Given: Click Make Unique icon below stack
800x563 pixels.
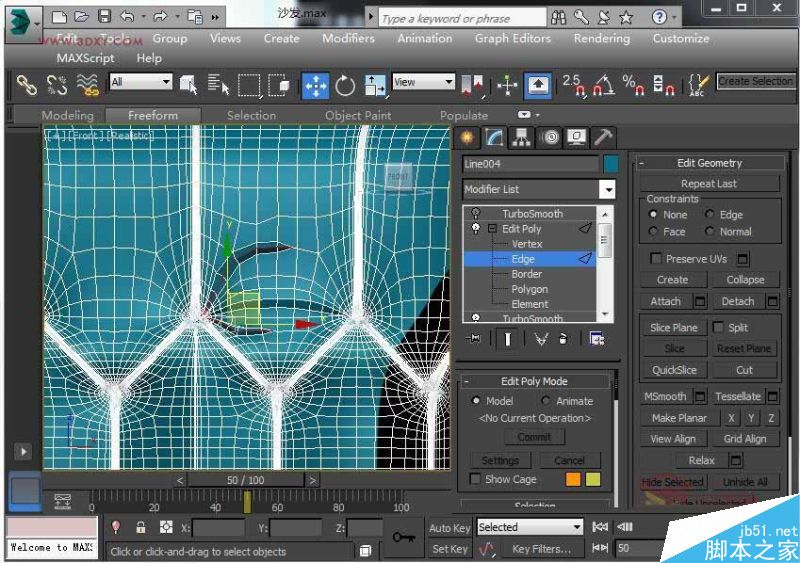Looking at the screenshot, I should 541,338.
